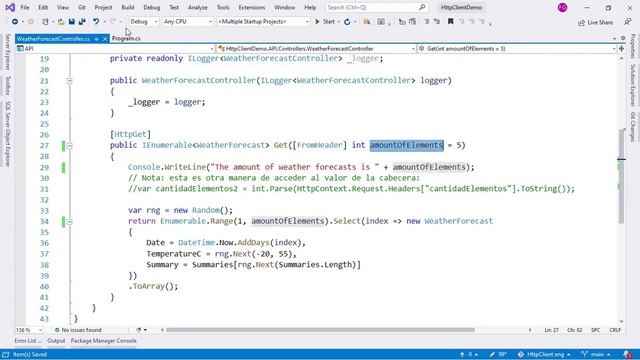Click the Start button label

(x=329, y=22)
